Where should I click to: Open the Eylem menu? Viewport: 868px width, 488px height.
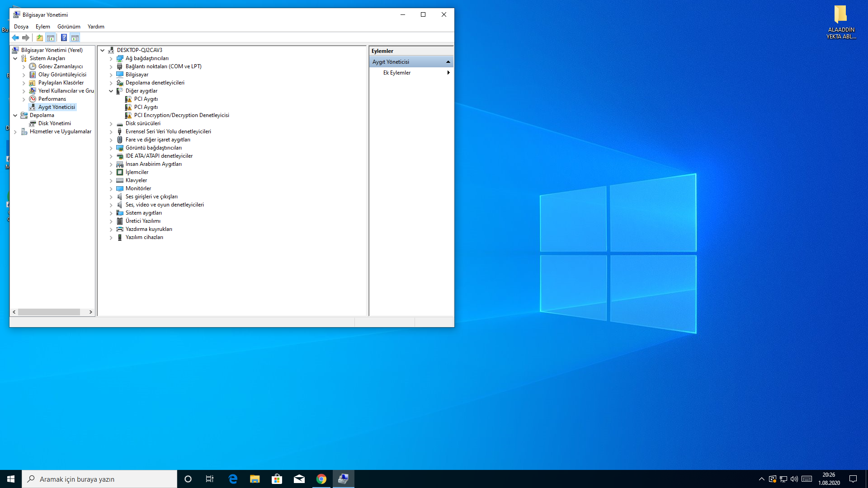(43, 27)
